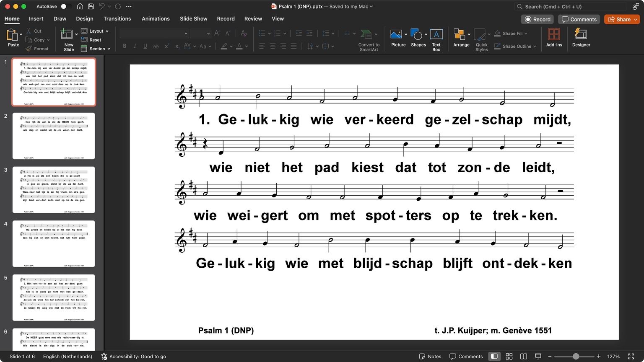Click the Designer icon
Image resolution: width=644 pixels, height=362 pixels.
[x=581, y=38]
